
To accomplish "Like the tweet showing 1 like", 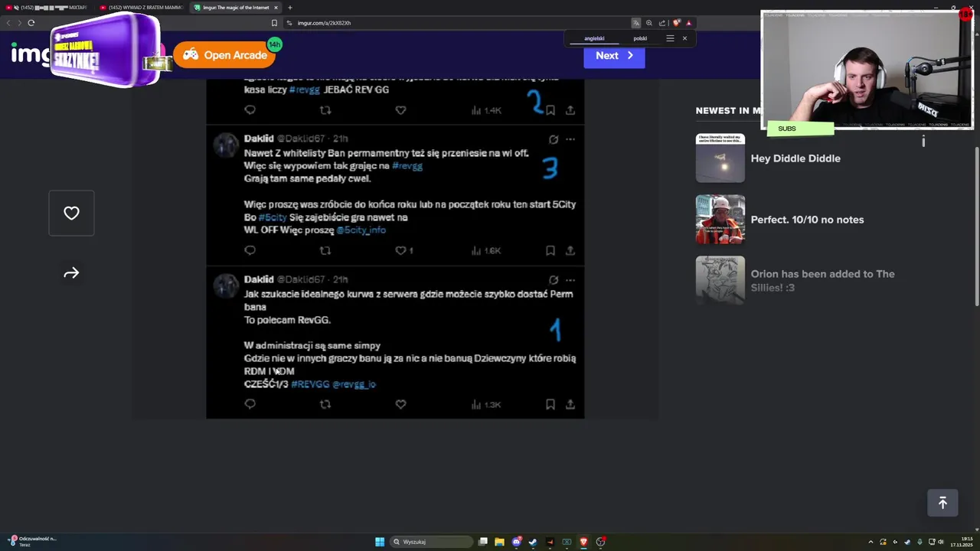I will click(x=403, y=250).
